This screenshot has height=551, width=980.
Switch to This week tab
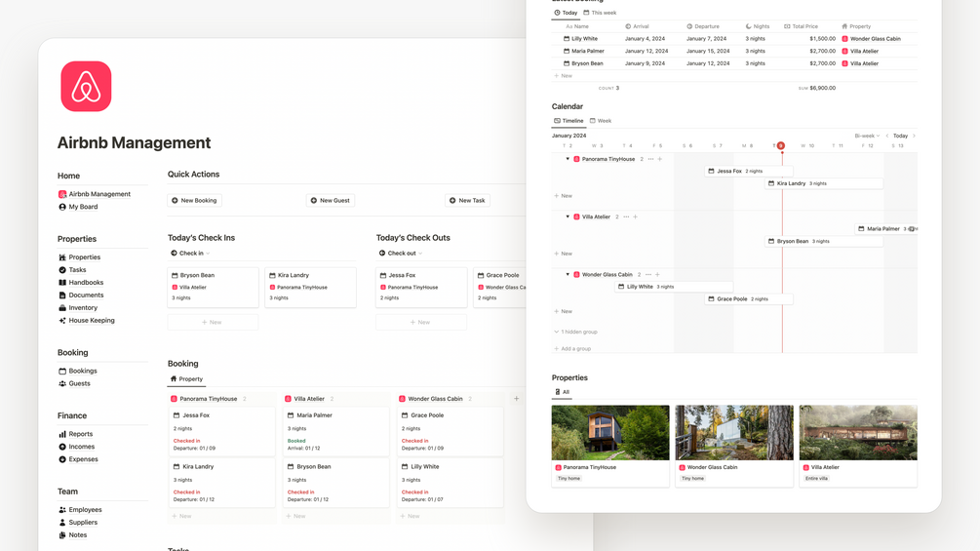tap(600, 13)
